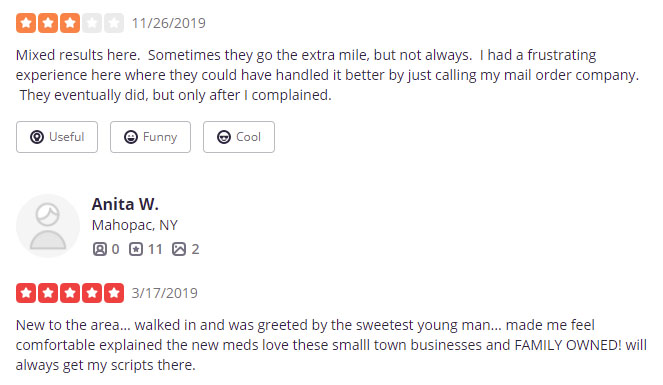
Task: Click the Mahopac, NY location text
Action: point(134,225)
